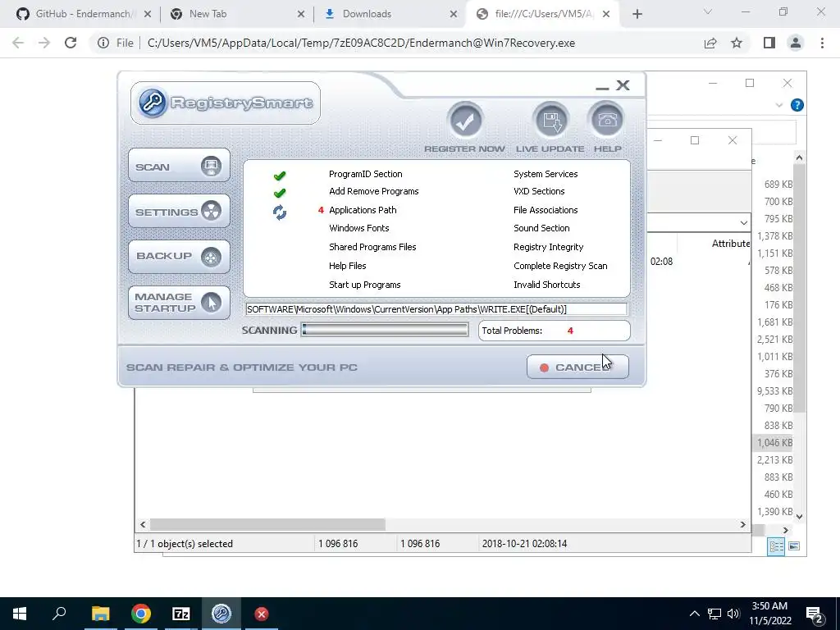Open a new browser tab with plus
840x630 pixels.
coord(637,14)
